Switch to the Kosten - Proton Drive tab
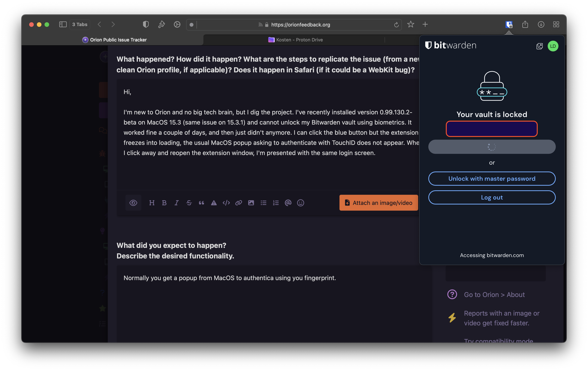The width and height of the screenshot is (588, 371). [296, 40]
